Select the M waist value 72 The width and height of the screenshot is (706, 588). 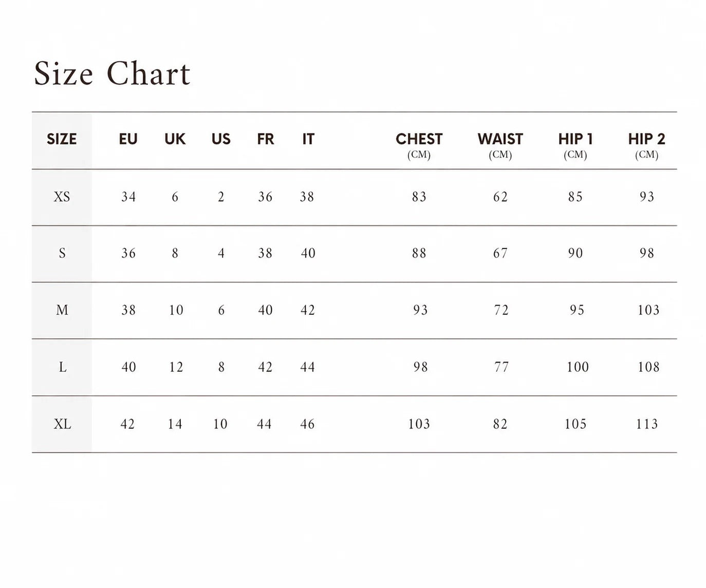point(501,310)
